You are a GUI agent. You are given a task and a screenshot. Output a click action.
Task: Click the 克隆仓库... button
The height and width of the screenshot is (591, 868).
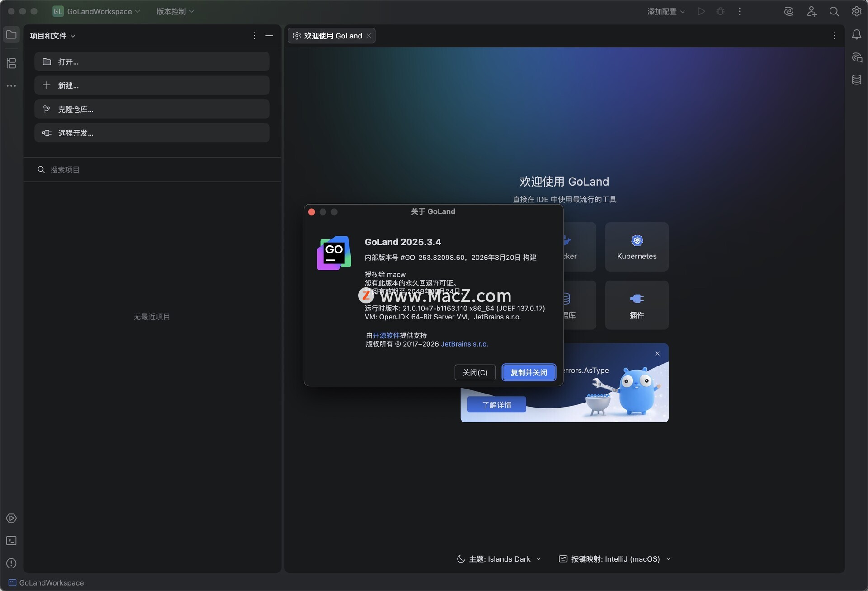(x=152, y=109)
